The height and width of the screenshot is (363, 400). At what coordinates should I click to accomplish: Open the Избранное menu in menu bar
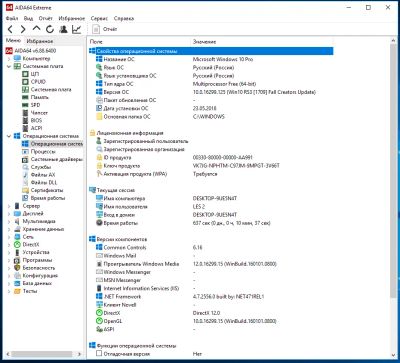[71, 18]
